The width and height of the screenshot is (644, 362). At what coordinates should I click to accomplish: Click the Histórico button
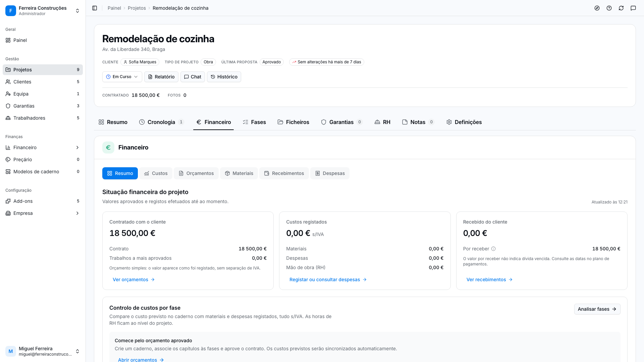pyautogui.click(x=224, y=77)
